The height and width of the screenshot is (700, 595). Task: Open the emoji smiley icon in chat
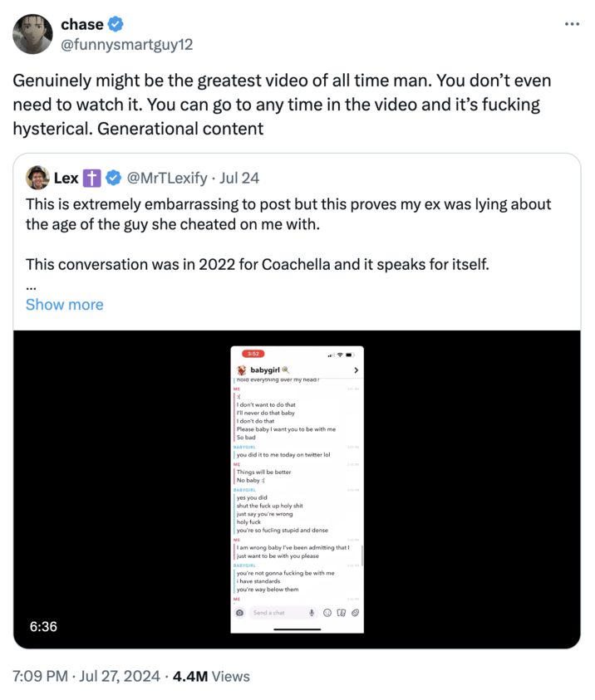(327, 613)
